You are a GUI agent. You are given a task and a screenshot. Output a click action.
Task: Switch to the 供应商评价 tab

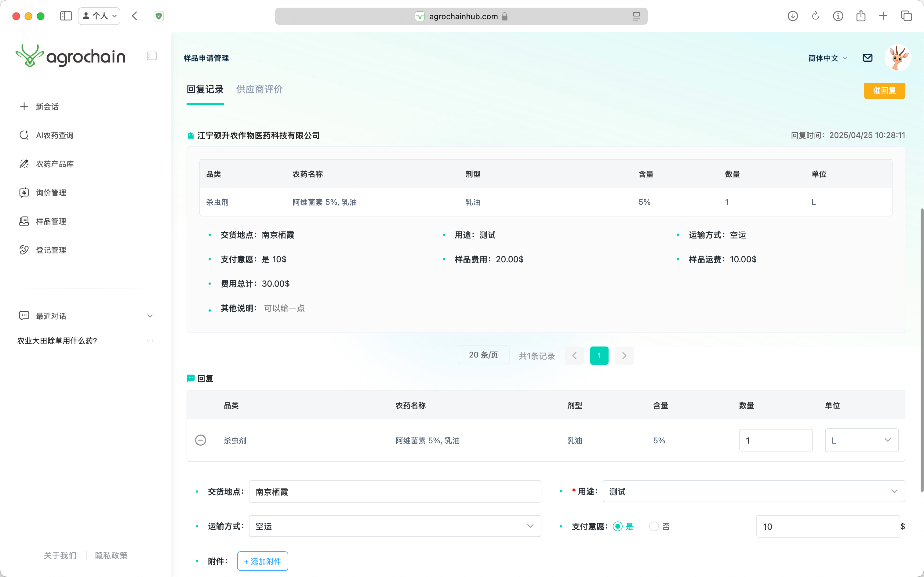click(x=259, y=89)
